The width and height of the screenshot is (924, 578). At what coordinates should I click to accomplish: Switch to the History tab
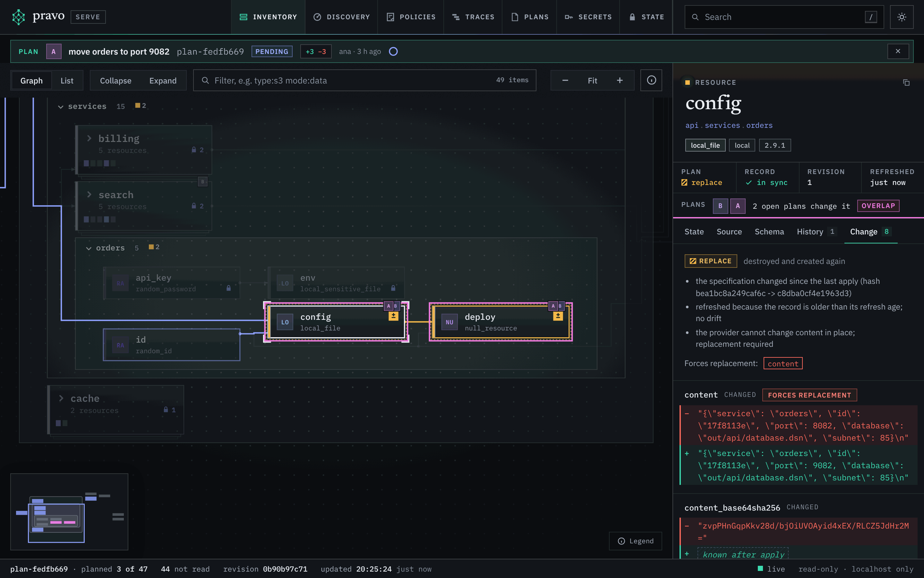pyautogui.click(x=816, y=232)
